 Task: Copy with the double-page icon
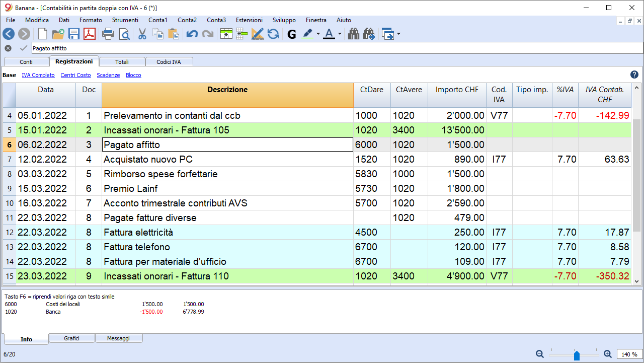[158, 34]
